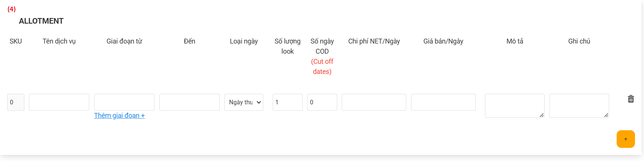Edit the Số ngày COD field
This screenshot has height=164, width=644.
click(322, 102)
